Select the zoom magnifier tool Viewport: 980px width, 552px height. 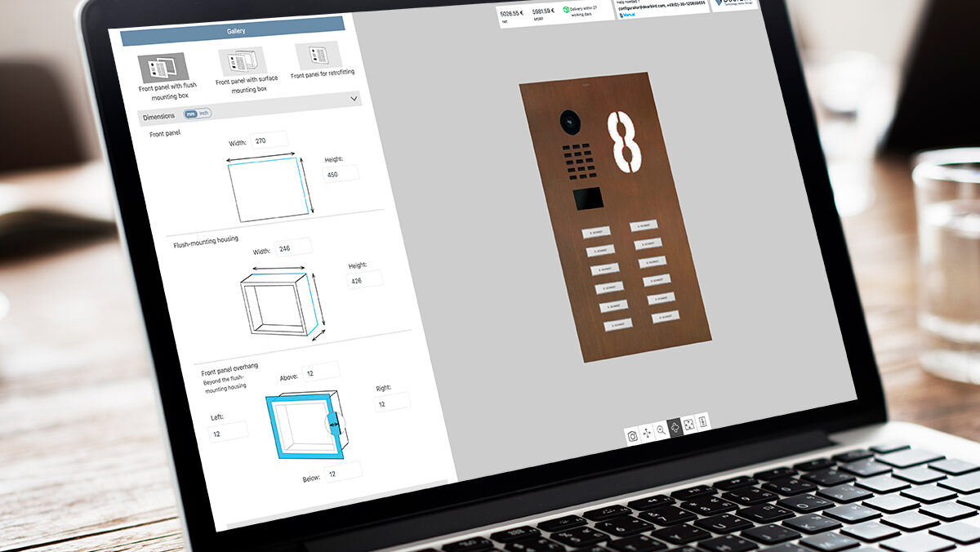(x=661, y=430)
